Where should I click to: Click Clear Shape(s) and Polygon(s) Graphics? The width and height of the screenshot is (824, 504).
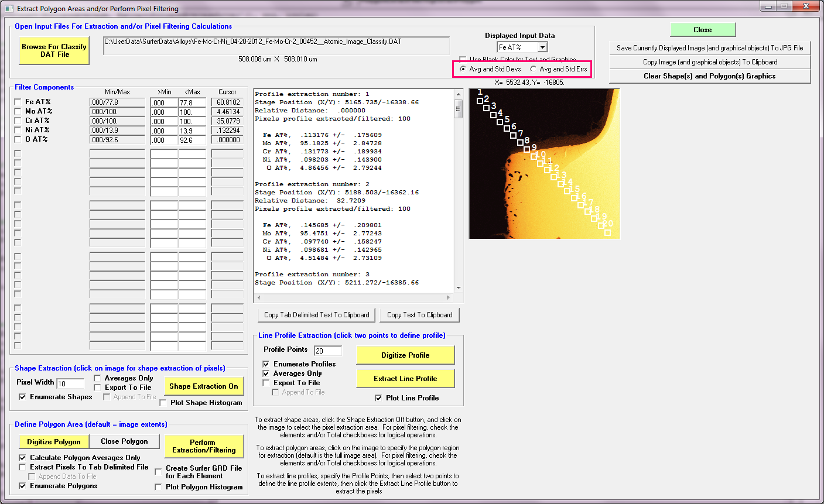point(709,76)
